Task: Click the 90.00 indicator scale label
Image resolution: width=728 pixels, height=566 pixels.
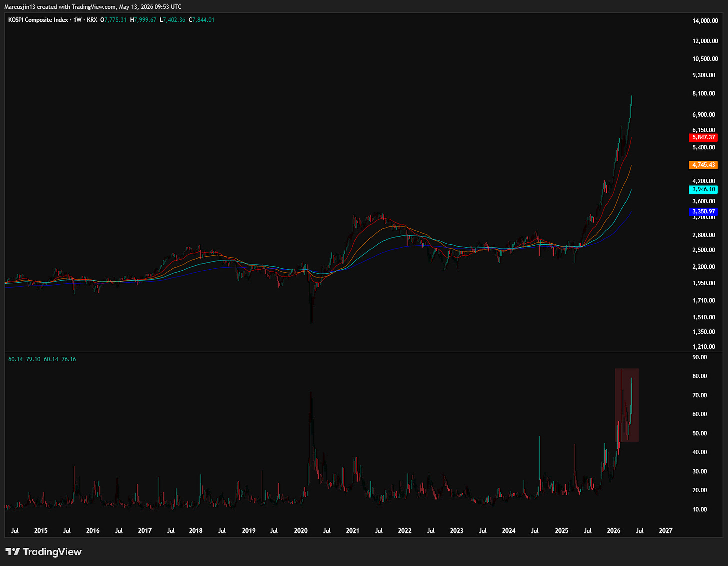Action: point(700,357)
